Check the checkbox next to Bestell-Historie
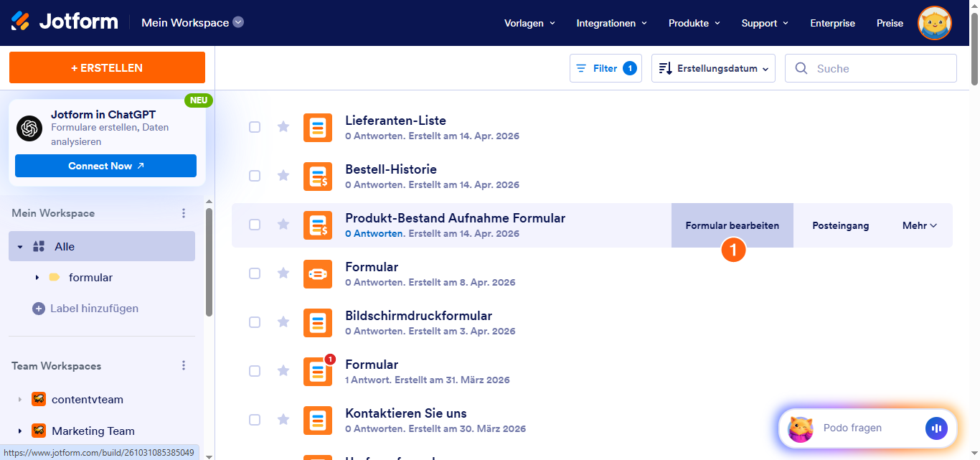Viewport: 980px width, 460px height. (255, 176)
